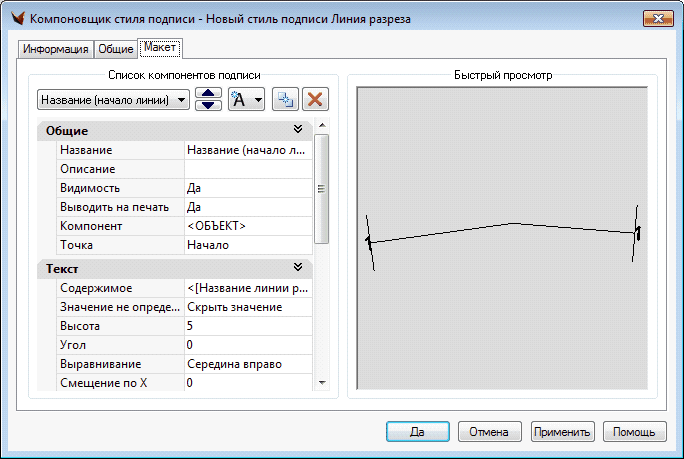Collapse the Общие property section

297,130
